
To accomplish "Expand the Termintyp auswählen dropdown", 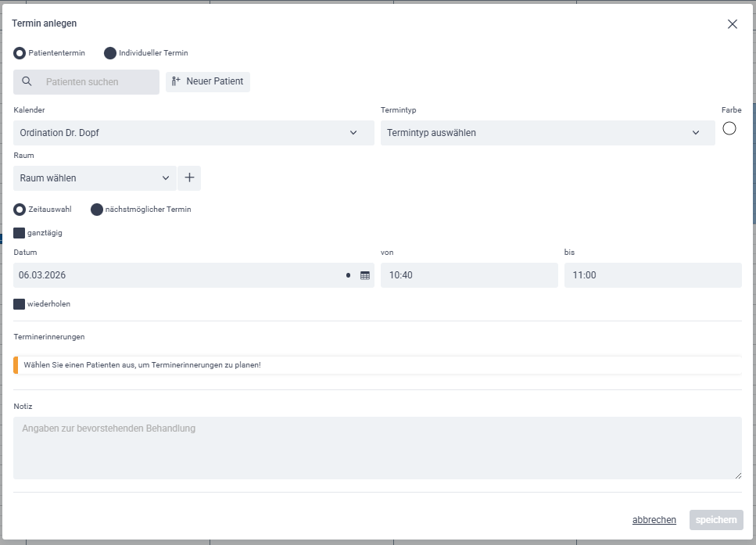I will point(547,133).
